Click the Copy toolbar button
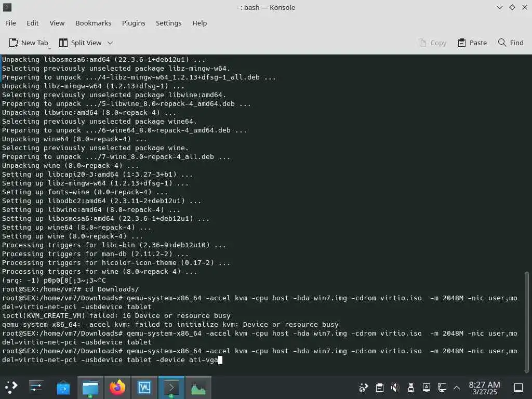 [x=432, y=43]
